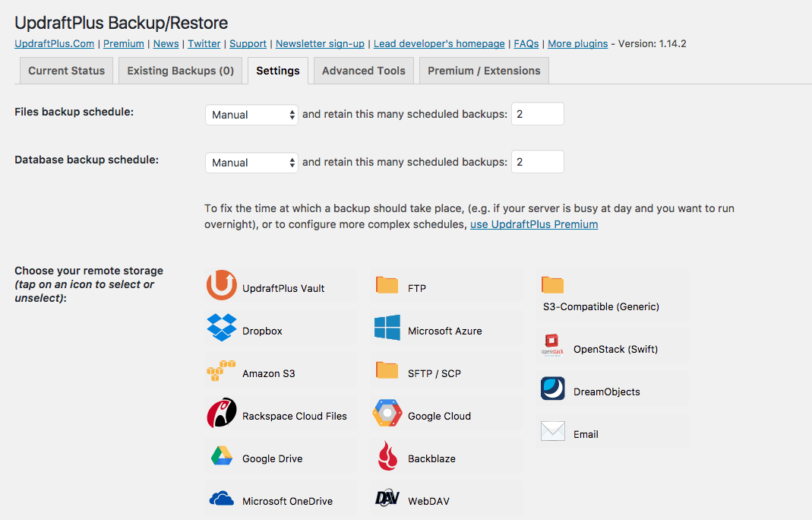Focus the database retained backups count field

[x=538, y=162]
